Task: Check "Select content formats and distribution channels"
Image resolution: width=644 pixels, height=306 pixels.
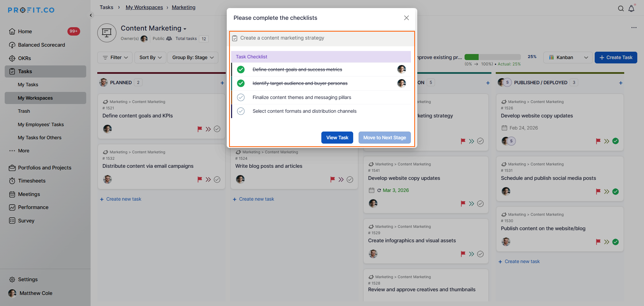Action: pos(241,111)
